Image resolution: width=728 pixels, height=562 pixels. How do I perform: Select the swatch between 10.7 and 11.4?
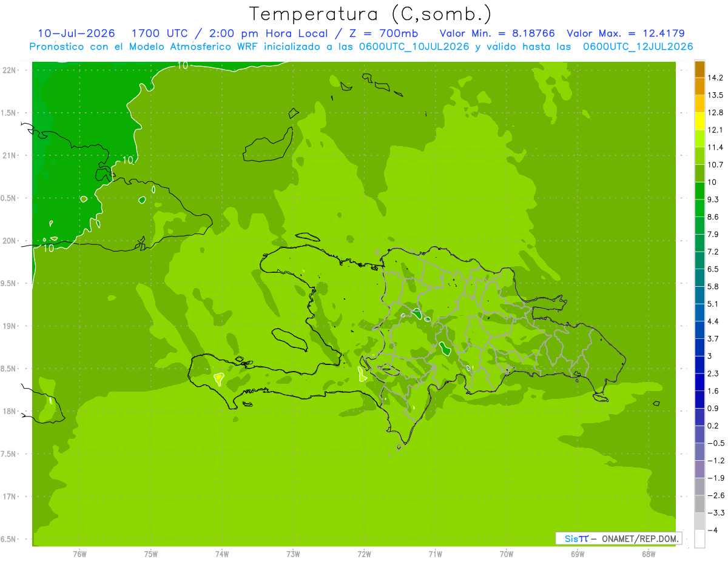tap(699, 156)
